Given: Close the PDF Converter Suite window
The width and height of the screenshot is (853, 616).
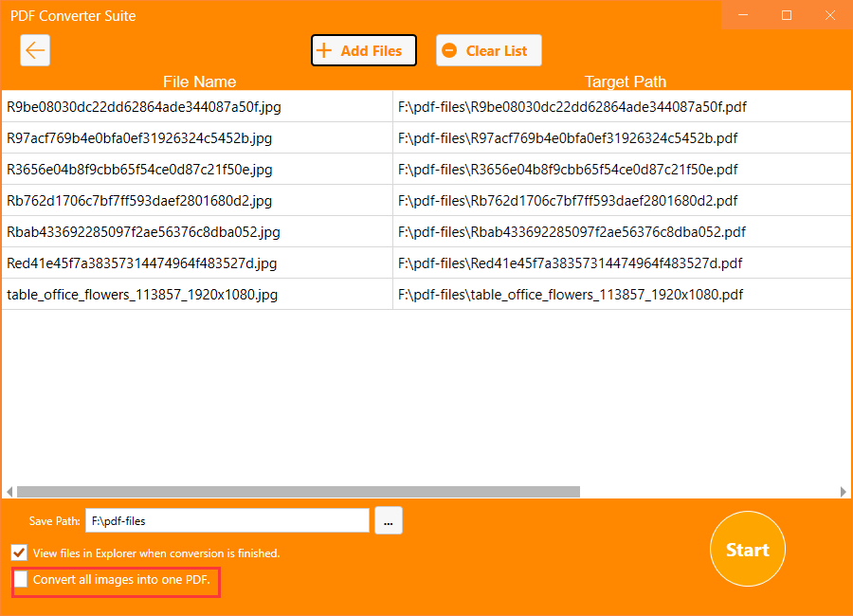Looking at the screenshot, I should click(826, 15).
